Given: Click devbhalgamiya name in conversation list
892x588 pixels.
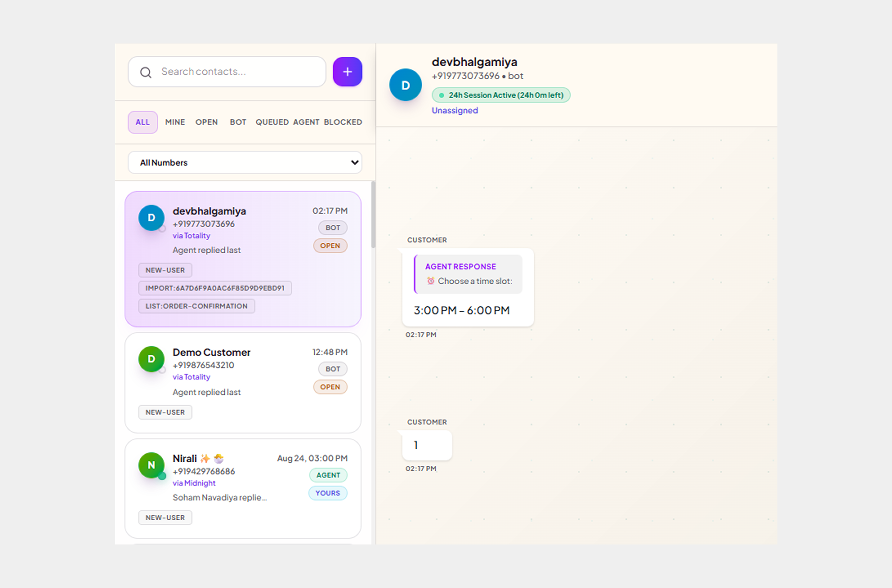Looking at the screenshot, I should 209,211.
